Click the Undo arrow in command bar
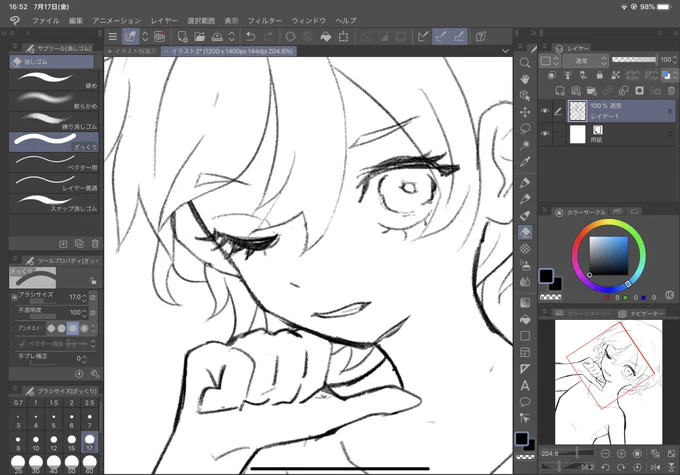The height and width of the screenshot is (475, 680). (250, 36)
